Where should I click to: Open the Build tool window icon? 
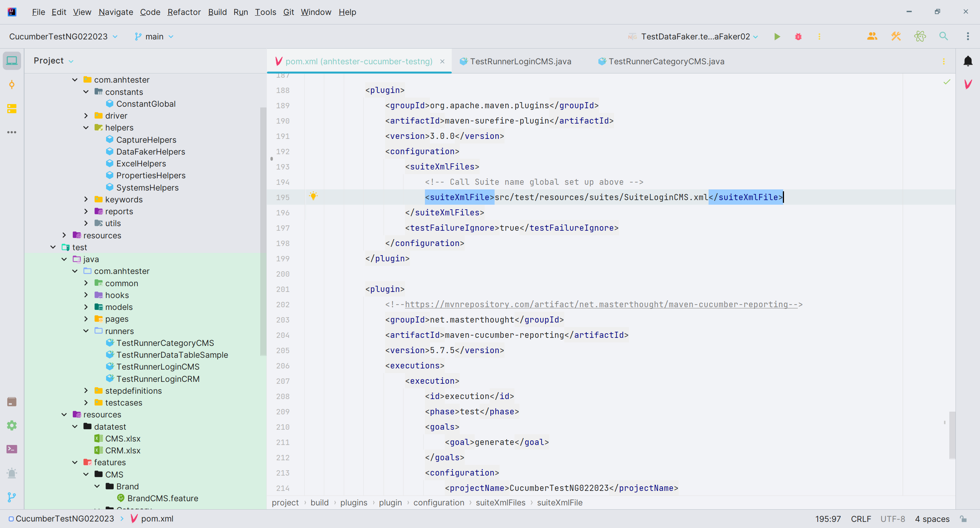tap(12, 402)
